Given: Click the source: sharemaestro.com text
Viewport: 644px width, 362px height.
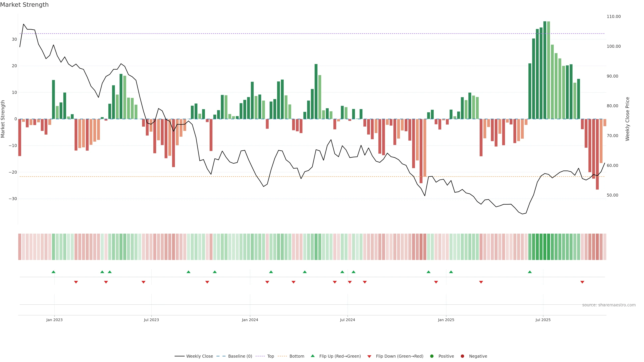Looking at the screenshot, I should (609, 305).
